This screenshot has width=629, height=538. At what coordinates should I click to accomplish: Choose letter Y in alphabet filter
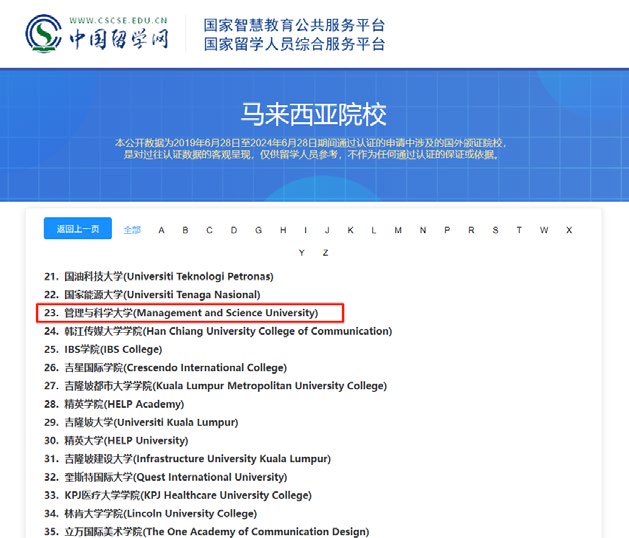coord(301,253)
